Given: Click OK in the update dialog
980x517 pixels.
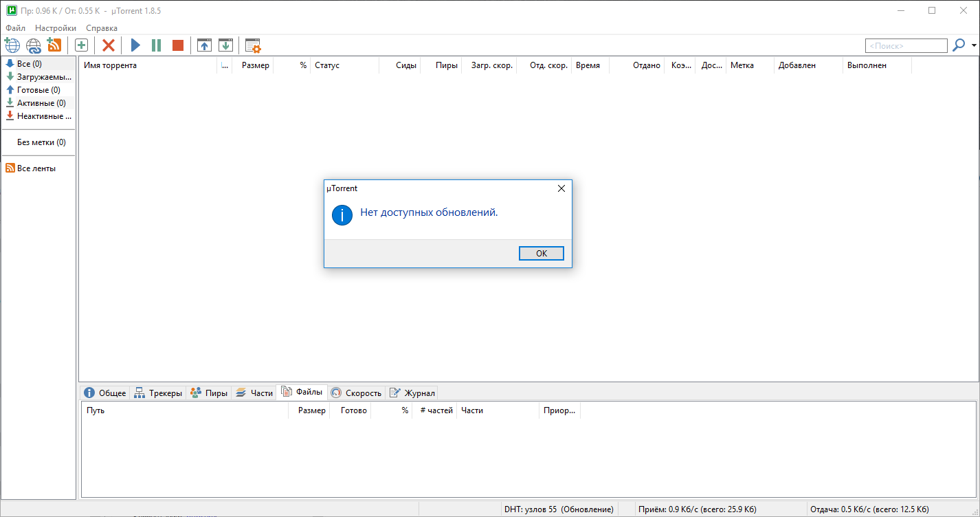Looking at the screenshot, I should click(542, 253).
